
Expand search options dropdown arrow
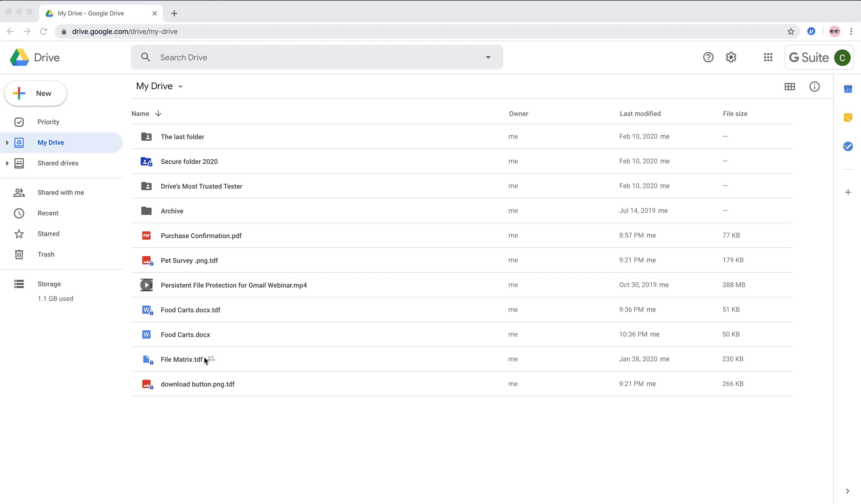[x=488, y=57]
